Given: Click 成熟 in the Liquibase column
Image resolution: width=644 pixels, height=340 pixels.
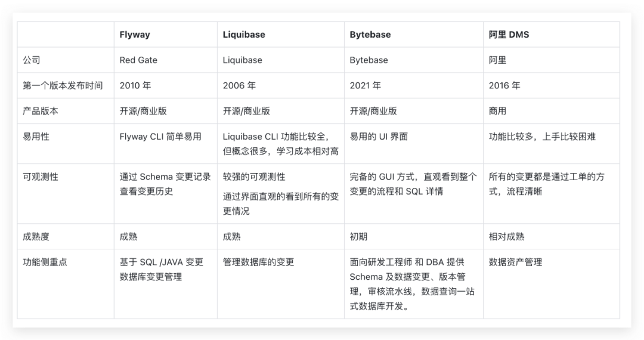Looking at the screenshot, I should [x=231, y=237].
